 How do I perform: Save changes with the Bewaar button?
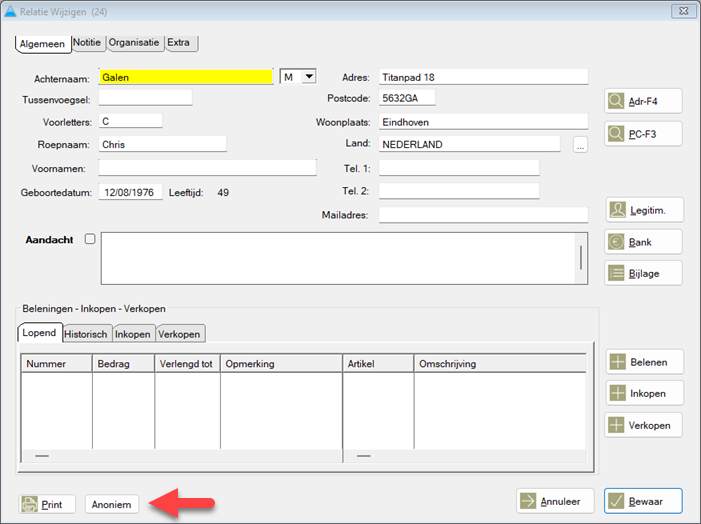pos(643,501)
